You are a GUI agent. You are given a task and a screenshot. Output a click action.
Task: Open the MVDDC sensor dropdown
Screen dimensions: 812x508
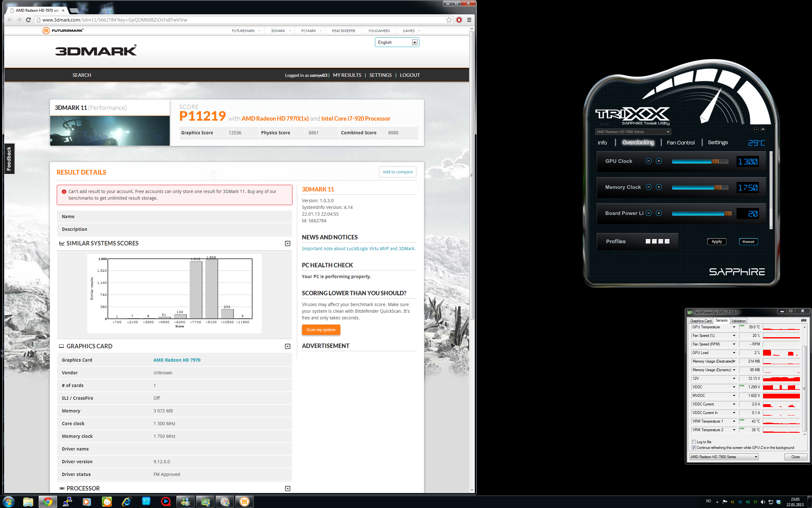coord(734,396)
